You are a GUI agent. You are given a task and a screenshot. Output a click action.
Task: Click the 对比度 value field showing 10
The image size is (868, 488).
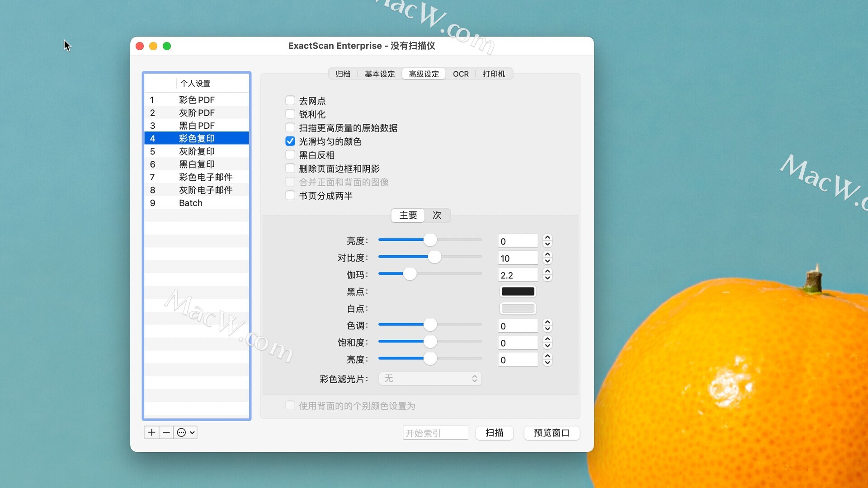[518, 258]
